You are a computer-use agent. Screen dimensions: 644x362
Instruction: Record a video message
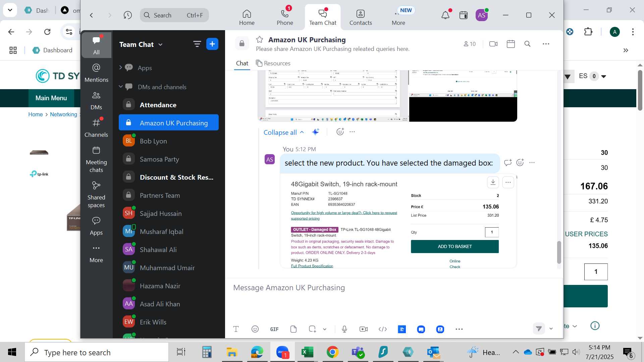(364, 329)
